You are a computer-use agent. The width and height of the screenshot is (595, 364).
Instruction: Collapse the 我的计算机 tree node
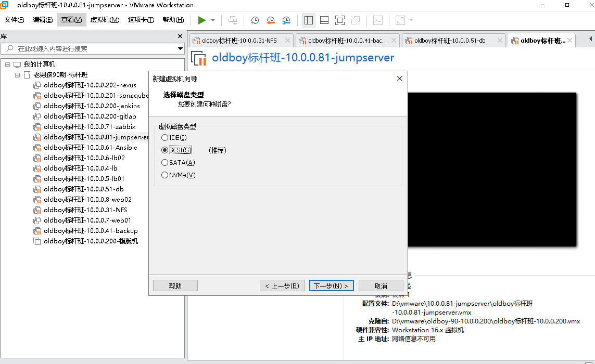[8, 64]
